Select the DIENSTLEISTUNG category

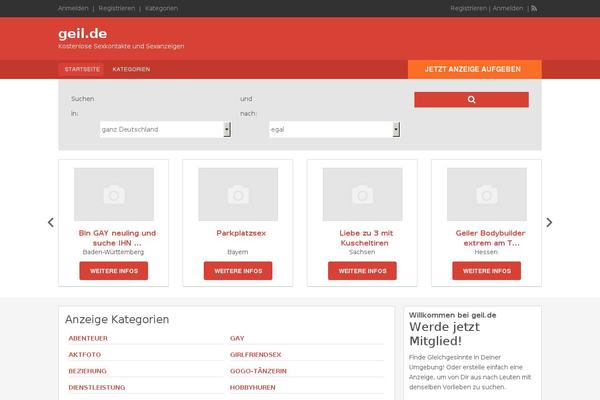tap(97, 388)
